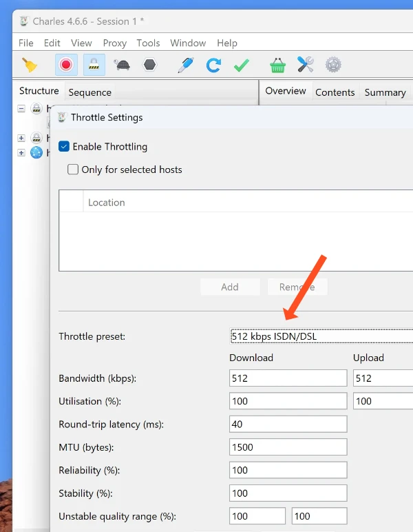Switch to the Summary tab
This screenshot has height=532, width=413.
pyautogui.click(x=385, y=92)
